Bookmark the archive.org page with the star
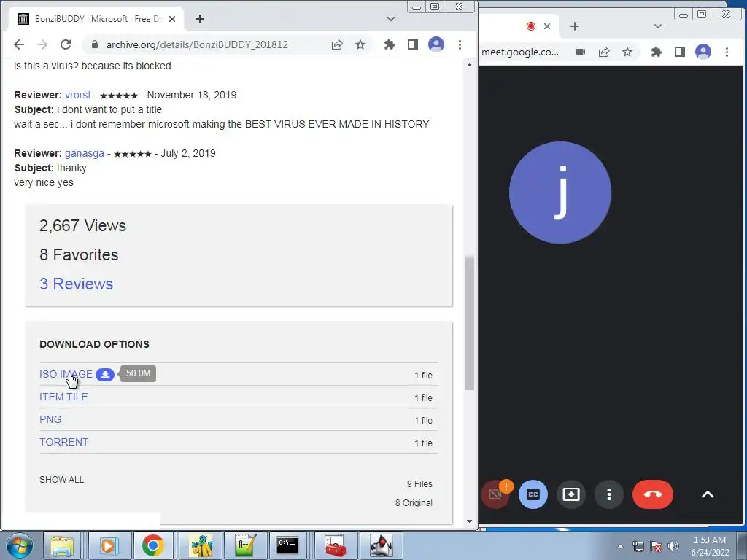 [360, 44]
